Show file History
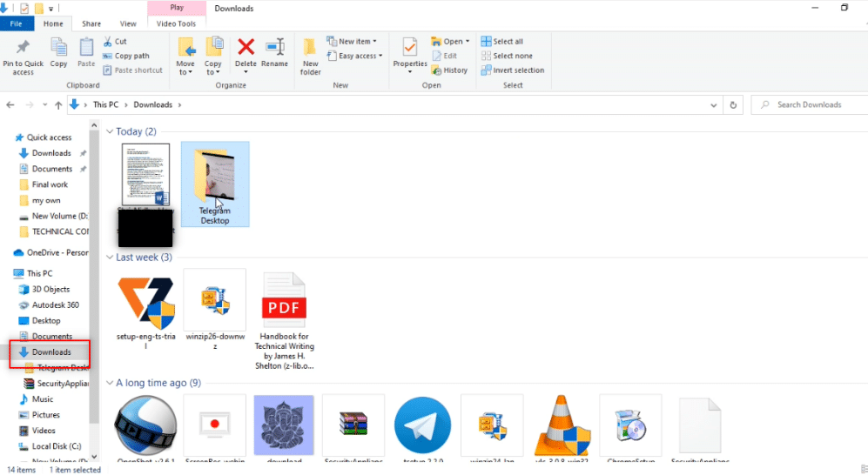Viewport: 868px width, 475px height. coord(449,70)
